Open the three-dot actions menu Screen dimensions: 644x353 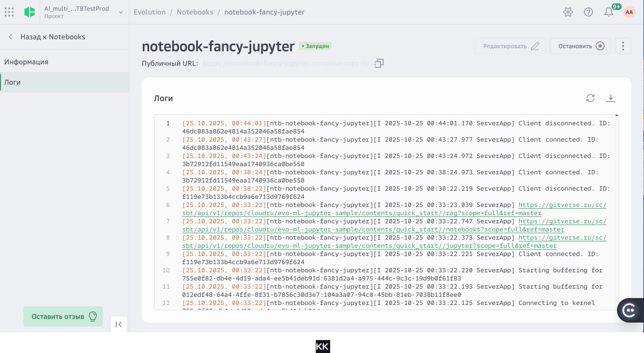(623, 46)
